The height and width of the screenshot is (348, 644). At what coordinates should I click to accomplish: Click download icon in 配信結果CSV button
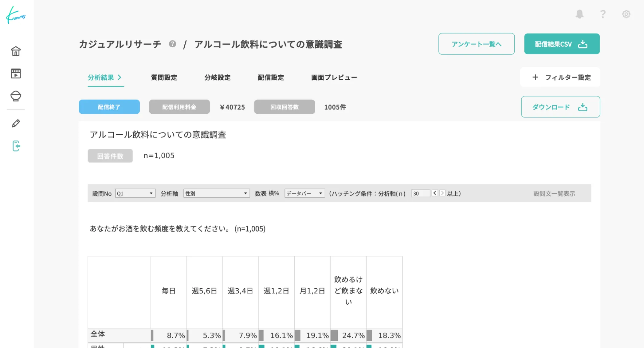(x=583, y=44)
